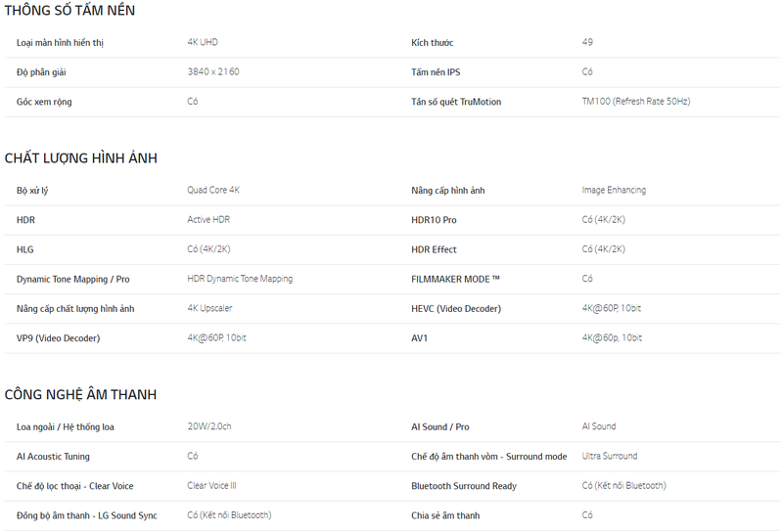This screenshot has width=783, height=532.
Task: Click the AV1 row label
Action: (x=420, y=338)
